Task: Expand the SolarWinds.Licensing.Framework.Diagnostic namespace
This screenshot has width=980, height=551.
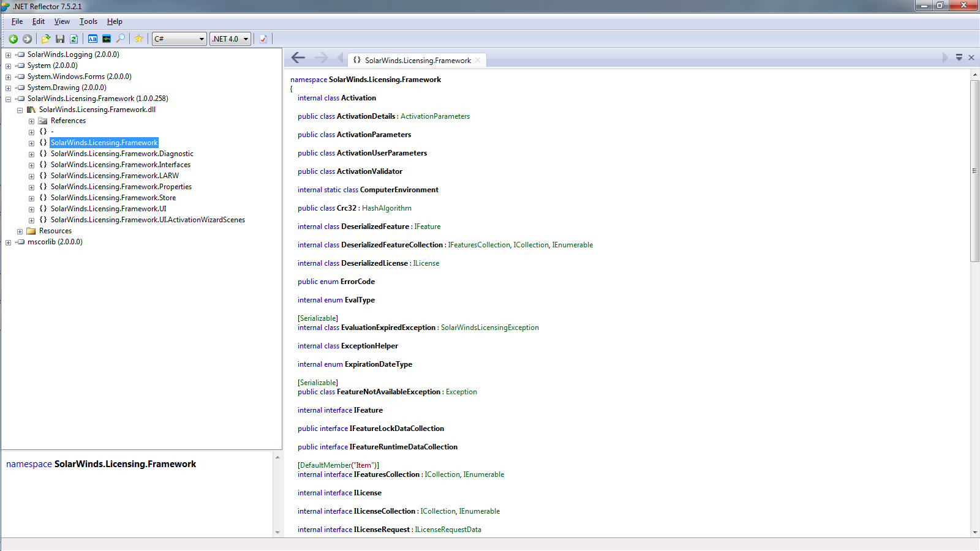Action: [x=31, y=154]
